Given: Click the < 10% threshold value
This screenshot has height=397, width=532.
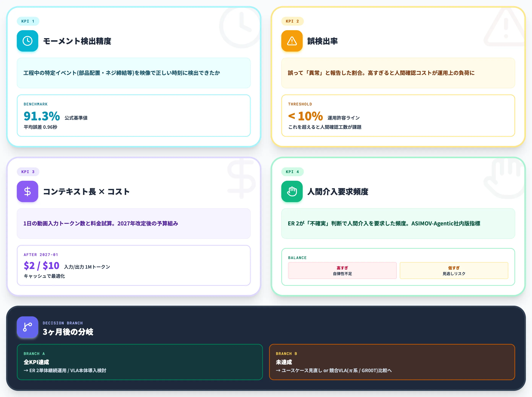Looking at the screenshot, I should point(306,116).
